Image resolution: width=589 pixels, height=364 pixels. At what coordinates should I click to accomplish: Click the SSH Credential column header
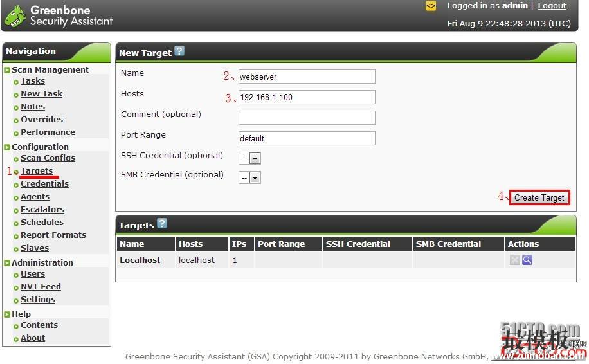367,244
